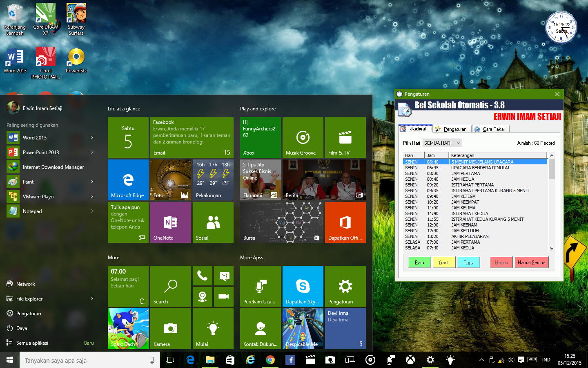This screenshot has width=588, height=368.
Task: Open Task View on the taskbar
Action: click(170, 360)
